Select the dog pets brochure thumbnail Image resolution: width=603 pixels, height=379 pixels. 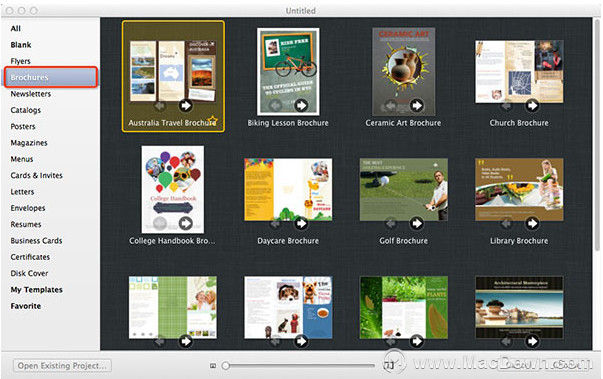point(288,308)
